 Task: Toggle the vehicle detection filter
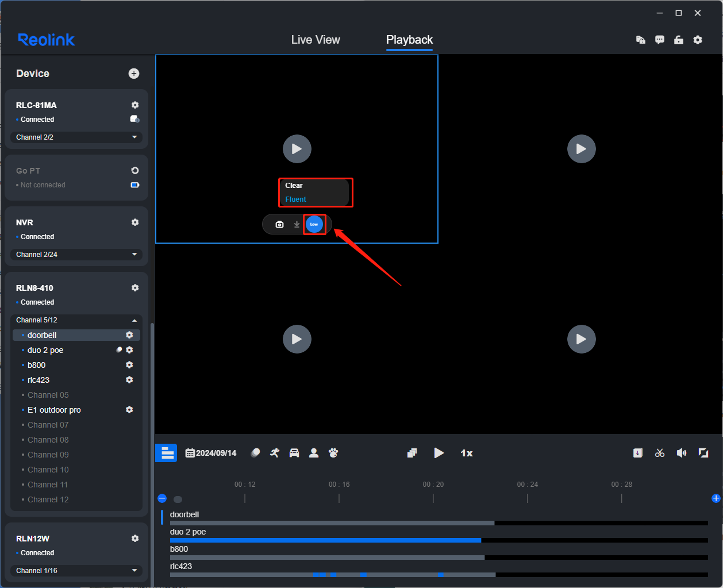point(294,453)
